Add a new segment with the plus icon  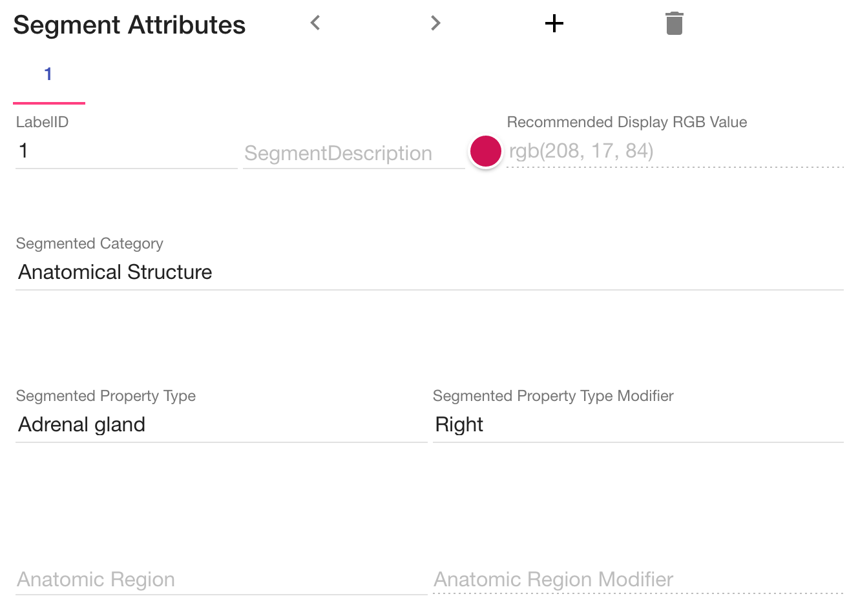tap(554, 24)
